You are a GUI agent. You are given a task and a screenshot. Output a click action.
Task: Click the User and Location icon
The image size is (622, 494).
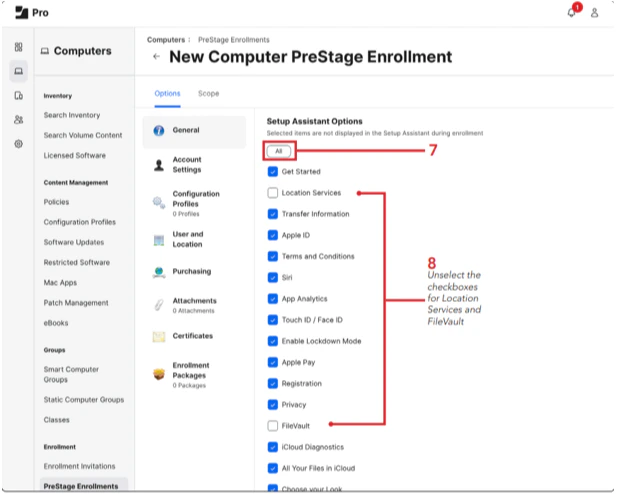[159, 240]
